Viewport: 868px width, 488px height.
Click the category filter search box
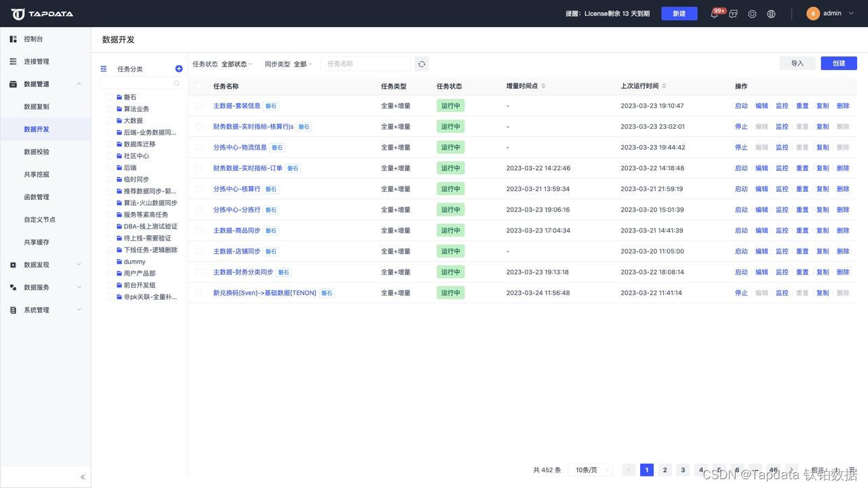141,83
